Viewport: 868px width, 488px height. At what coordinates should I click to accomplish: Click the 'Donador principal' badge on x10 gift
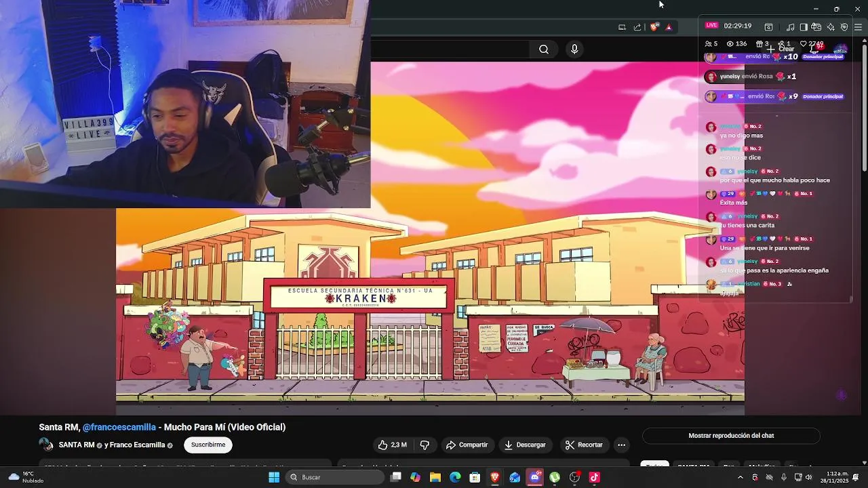point(823,57)
